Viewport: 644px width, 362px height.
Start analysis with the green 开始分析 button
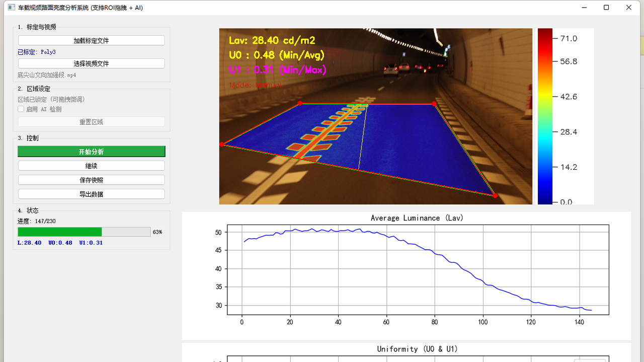[x=91, y=152]
